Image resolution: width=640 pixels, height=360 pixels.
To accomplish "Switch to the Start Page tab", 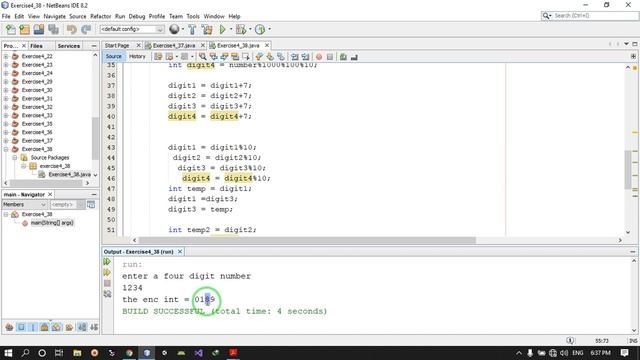I will (117, 45).
